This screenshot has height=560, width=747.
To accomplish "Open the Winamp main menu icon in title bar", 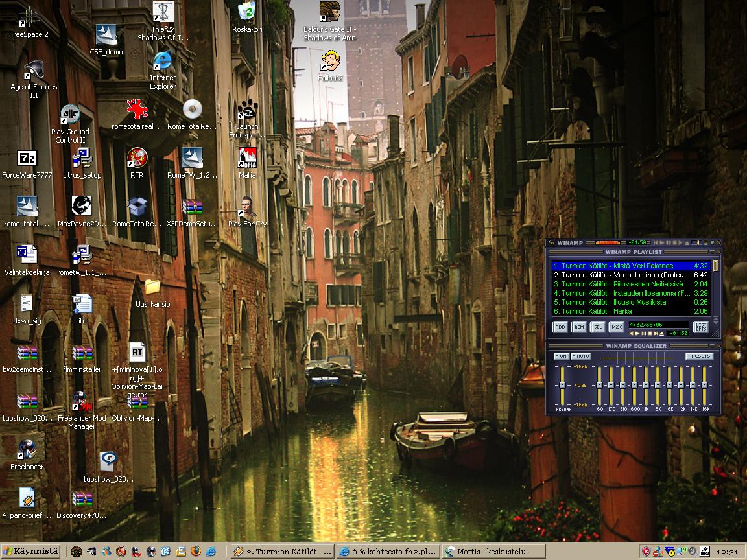I will 551,243.
